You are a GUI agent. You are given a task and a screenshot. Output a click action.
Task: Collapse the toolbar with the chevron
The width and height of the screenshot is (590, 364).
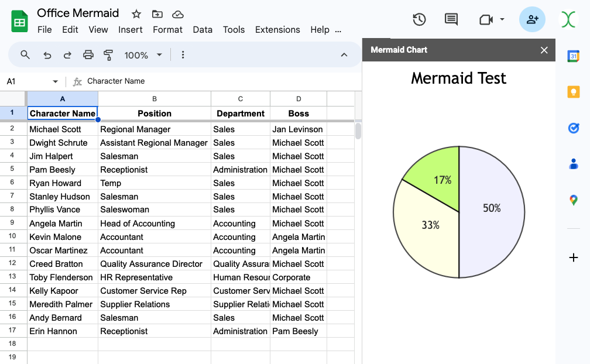click(344, 55)
